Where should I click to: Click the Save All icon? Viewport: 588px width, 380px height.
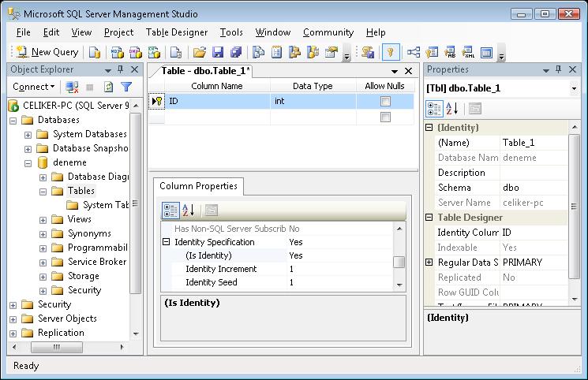pyautogui.click(x=236, y=52)
